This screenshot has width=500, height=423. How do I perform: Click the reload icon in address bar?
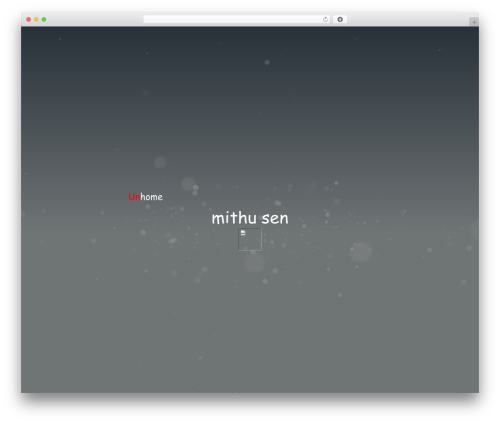325,20
